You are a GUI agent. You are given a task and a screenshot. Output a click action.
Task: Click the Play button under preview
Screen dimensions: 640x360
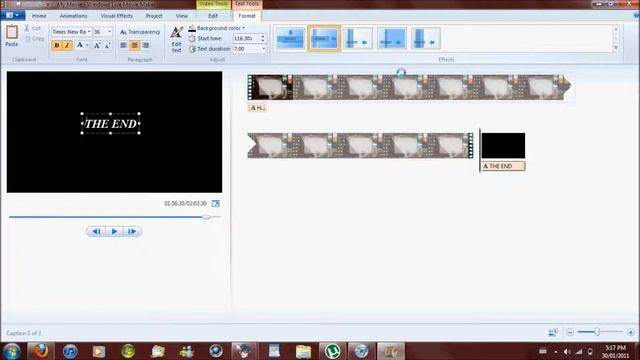pyautogui.click(x=114, y=231)
